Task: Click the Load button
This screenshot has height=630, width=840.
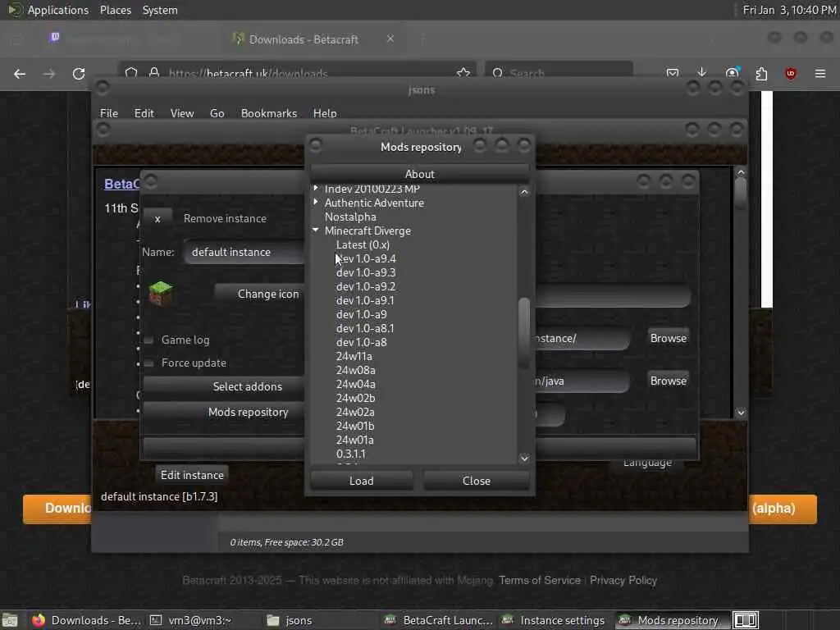Action: (x=362, y=481)
